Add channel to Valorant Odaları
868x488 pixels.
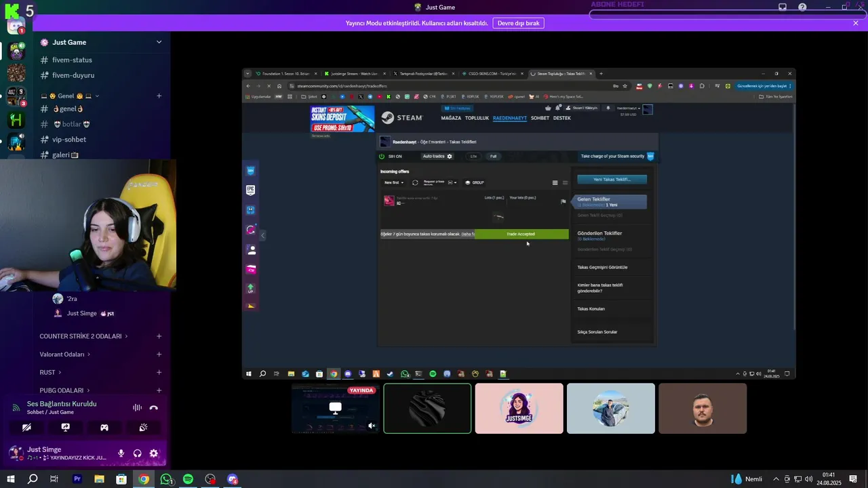click(x=159, y=354)
